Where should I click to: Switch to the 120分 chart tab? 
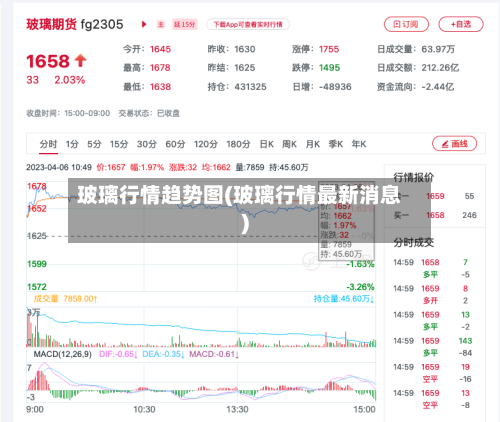tap(206, 144)
